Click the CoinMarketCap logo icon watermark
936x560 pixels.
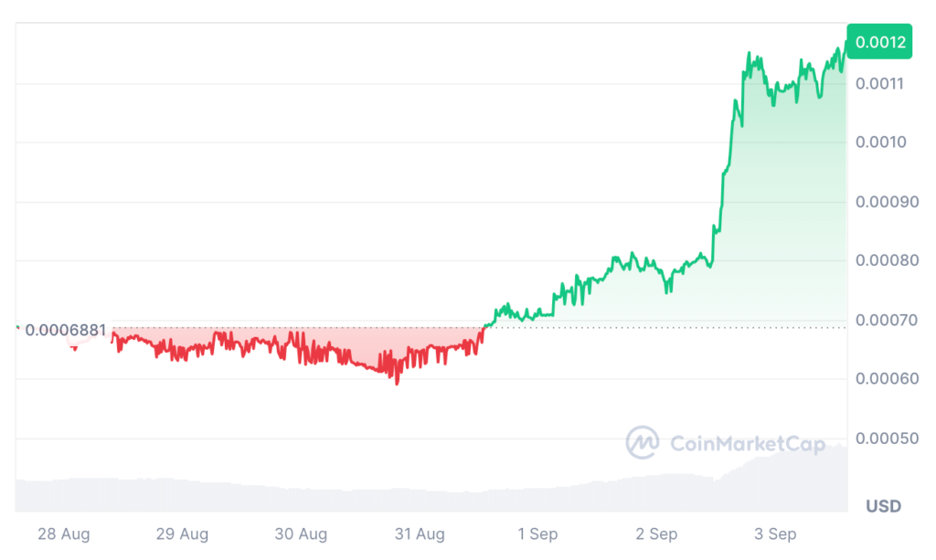tap(643, 443)
